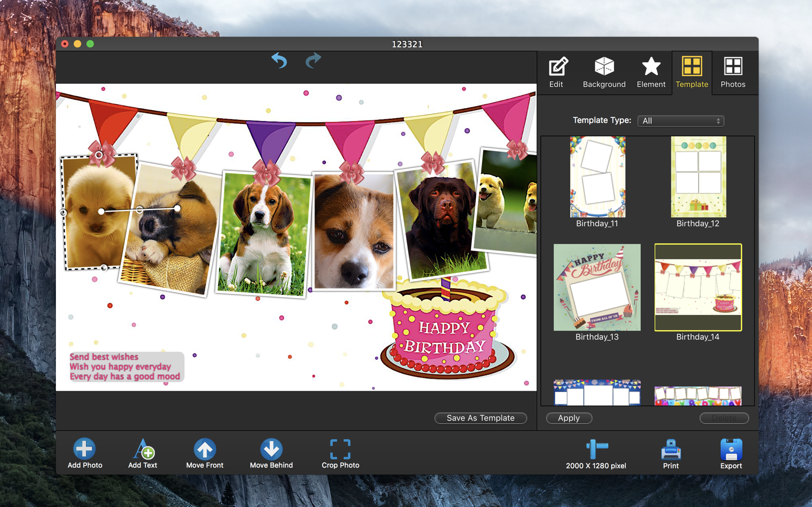This screenshot has height=507, width=812.
Task: Click the redo arrow icon
Action: [x=313, y=61]
